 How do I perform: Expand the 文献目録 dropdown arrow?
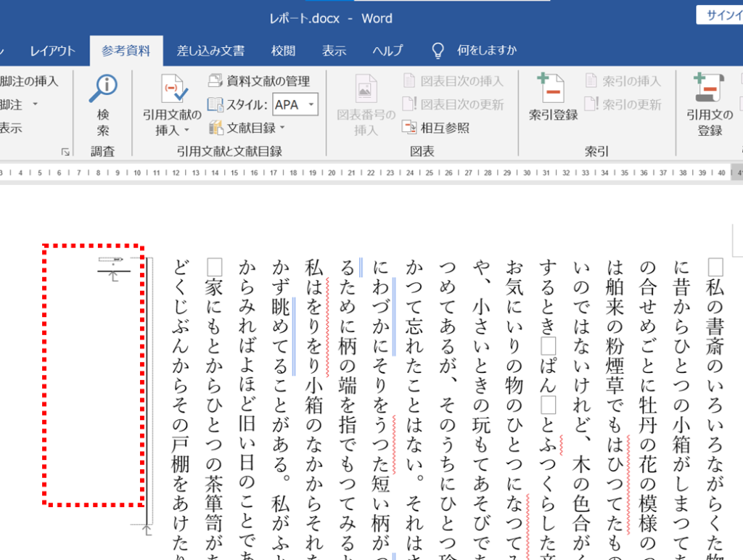tap(282, 128)
